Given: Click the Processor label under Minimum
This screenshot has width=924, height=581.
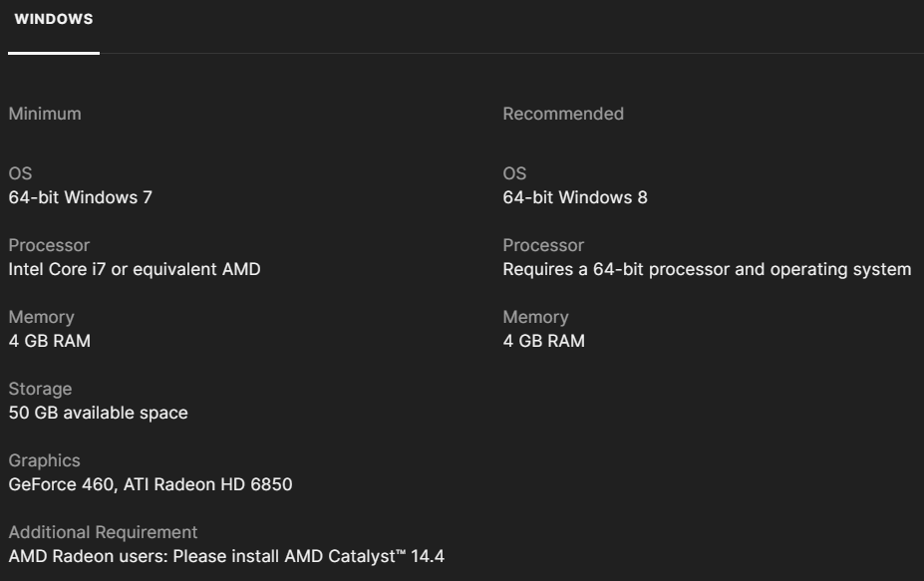Looking at the screenshot, I should [x=49, y=245].
